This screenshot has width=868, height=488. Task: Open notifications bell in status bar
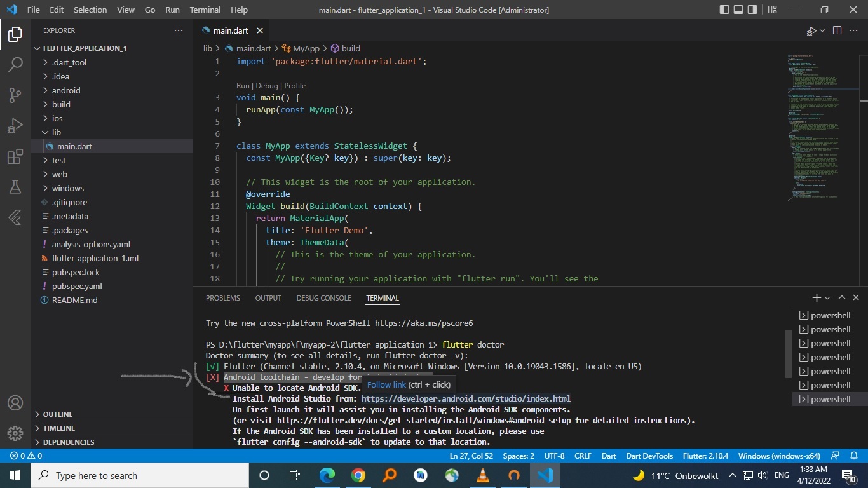[x=855, y=456]
